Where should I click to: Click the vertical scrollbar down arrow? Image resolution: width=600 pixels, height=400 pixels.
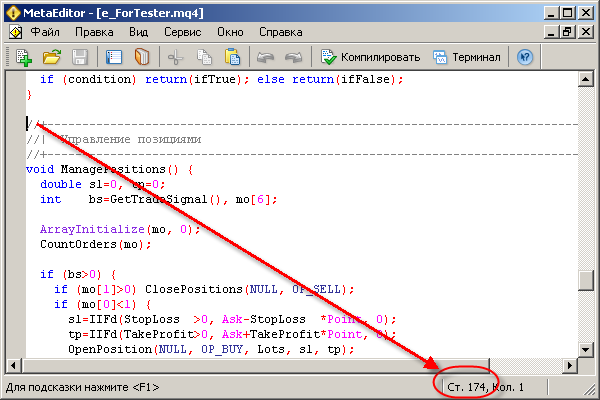coord(585,349)
